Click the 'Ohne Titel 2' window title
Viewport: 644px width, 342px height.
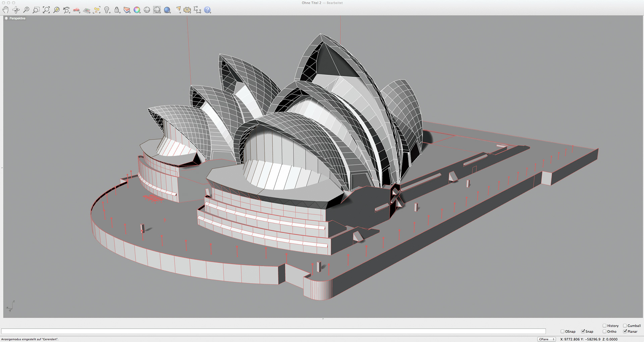[x=311, y=3]
